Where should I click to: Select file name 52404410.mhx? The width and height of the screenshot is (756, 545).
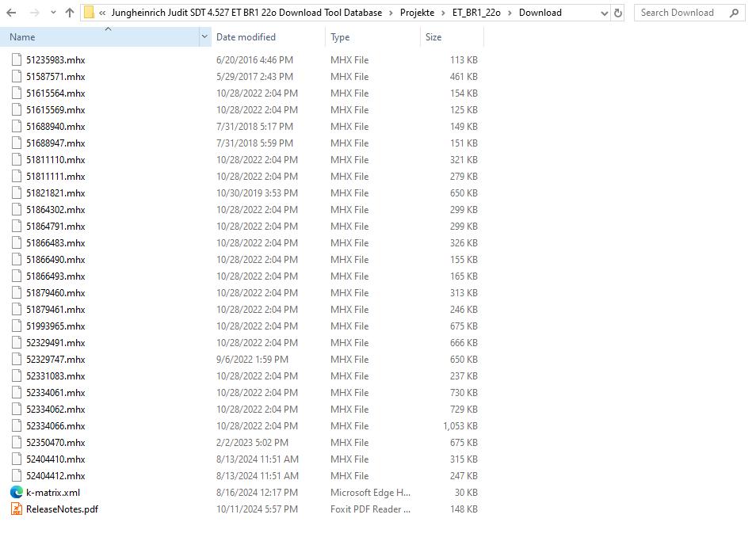55,459
